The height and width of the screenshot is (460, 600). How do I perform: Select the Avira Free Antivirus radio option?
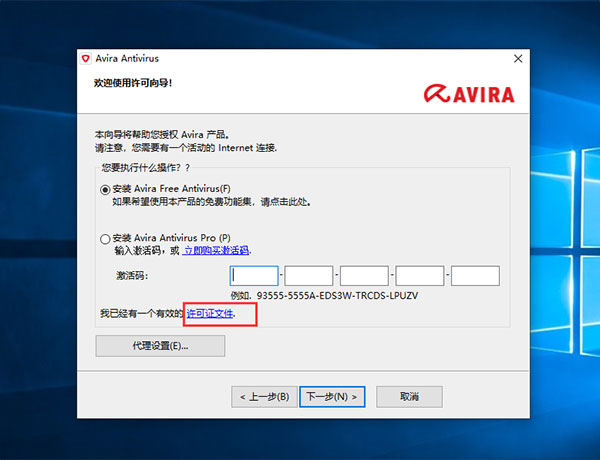point(105,189)
